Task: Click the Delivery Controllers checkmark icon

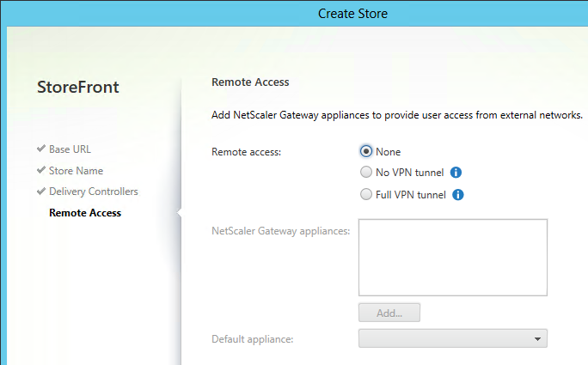Action: [x=41, y=192]
